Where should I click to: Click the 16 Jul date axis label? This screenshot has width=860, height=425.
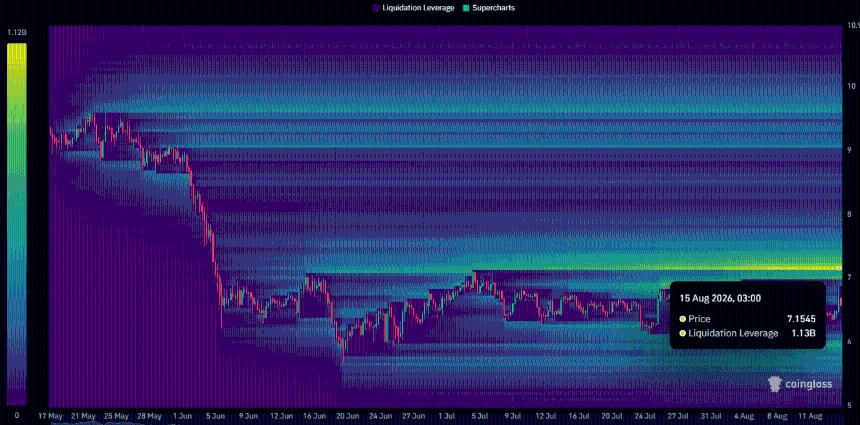click(579, 417)
